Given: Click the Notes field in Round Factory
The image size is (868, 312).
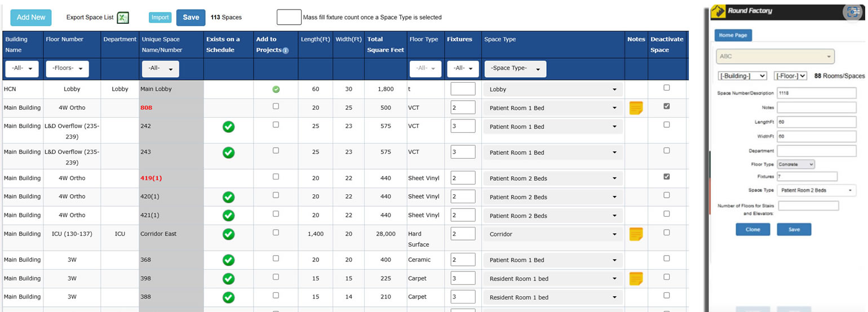Looking at the screenshot, I should [x=817, y=107].
